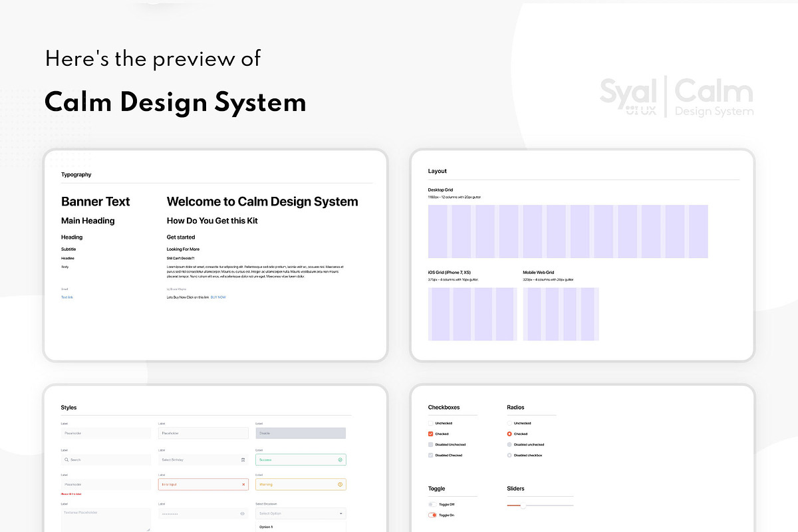The height and width of the screenshot is (532, 798).
Task: Turn off the Toggle On switch
Action: (432, 515)
